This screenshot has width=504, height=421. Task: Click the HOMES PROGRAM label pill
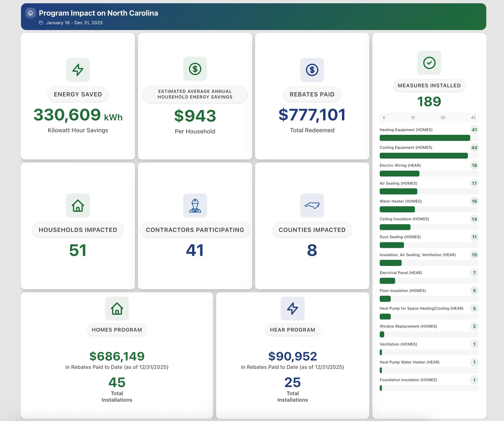tap(117, 330)
